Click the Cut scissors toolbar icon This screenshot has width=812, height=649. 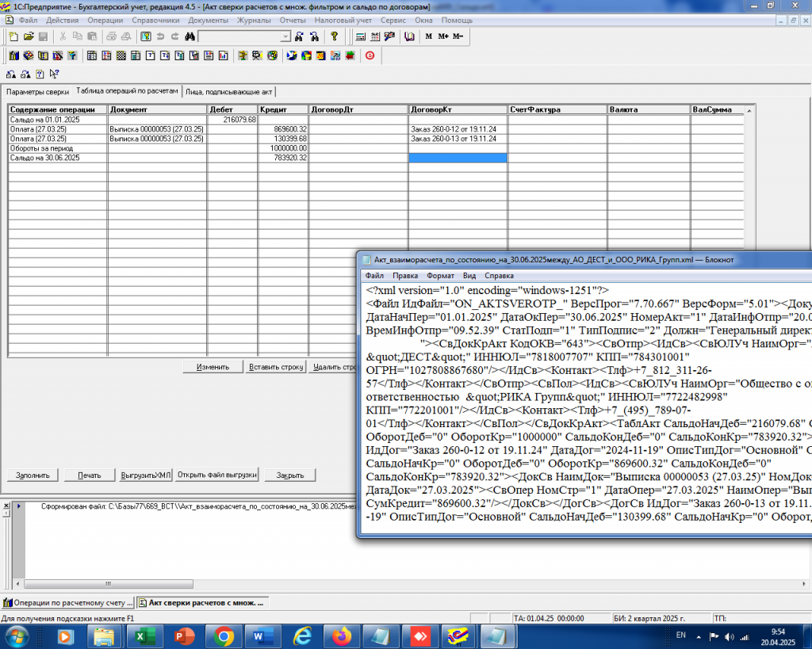pos(63,36)
